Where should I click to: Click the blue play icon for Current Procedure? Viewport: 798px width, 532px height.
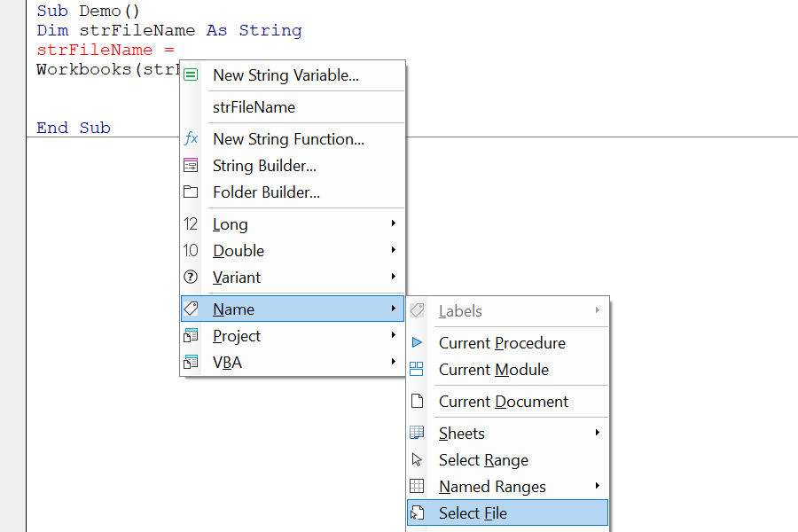[x=417, y=342]
